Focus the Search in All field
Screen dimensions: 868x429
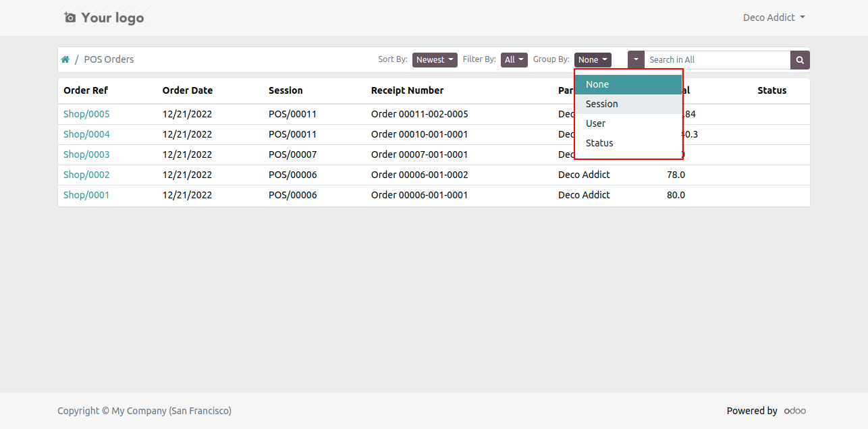(x=717, y=60)
